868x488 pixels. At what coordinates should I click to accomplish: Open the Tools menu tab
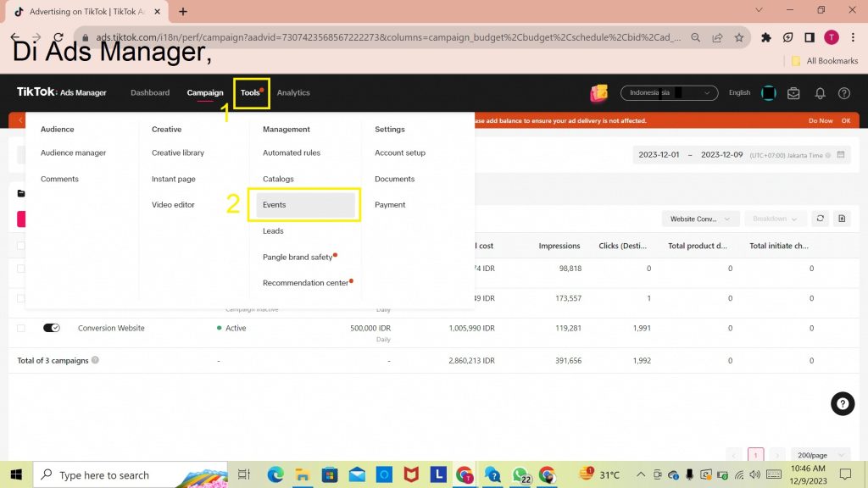tap(251, 93)
